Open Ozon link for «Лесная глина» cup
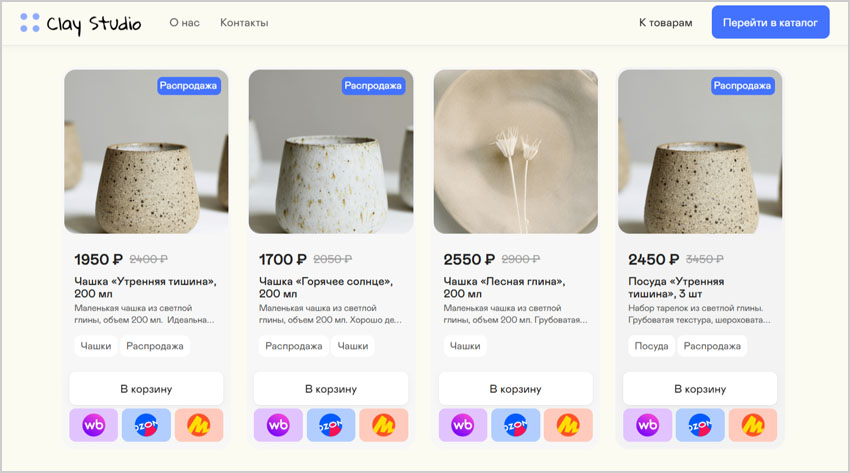 (x=516, y=425)
